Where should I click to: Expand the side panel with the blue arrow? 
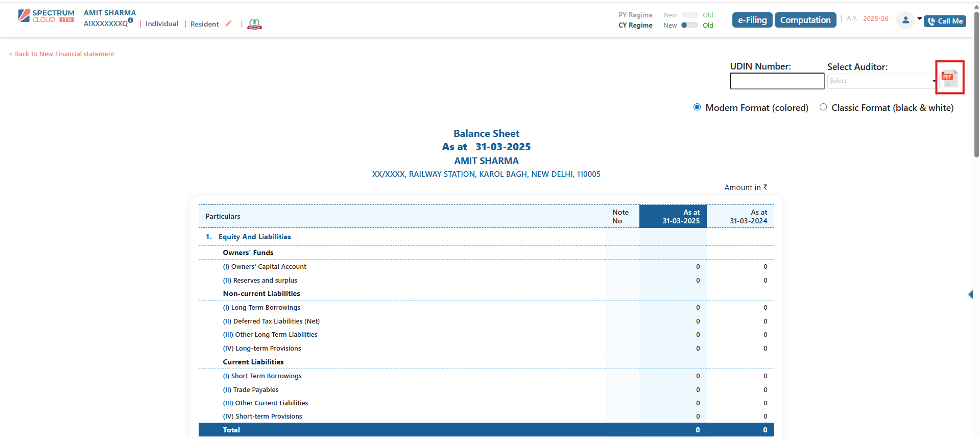(970, 294)
